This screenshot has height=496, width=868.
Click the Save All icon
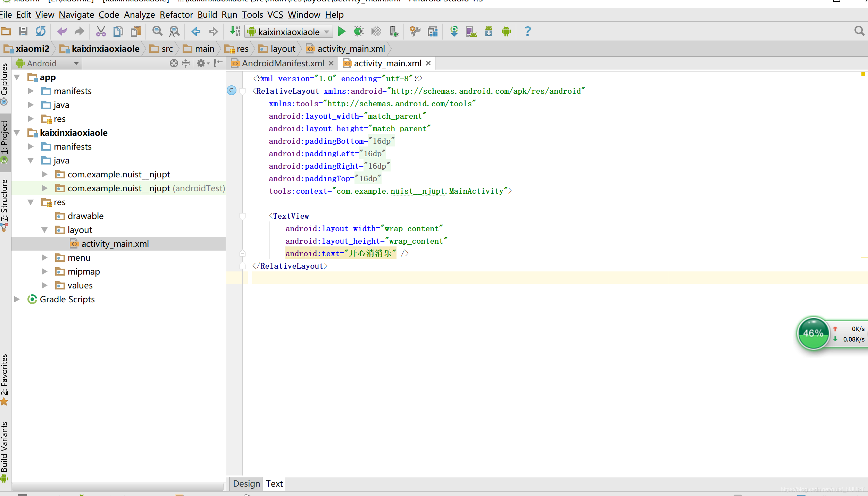click(x=23, y=32)
